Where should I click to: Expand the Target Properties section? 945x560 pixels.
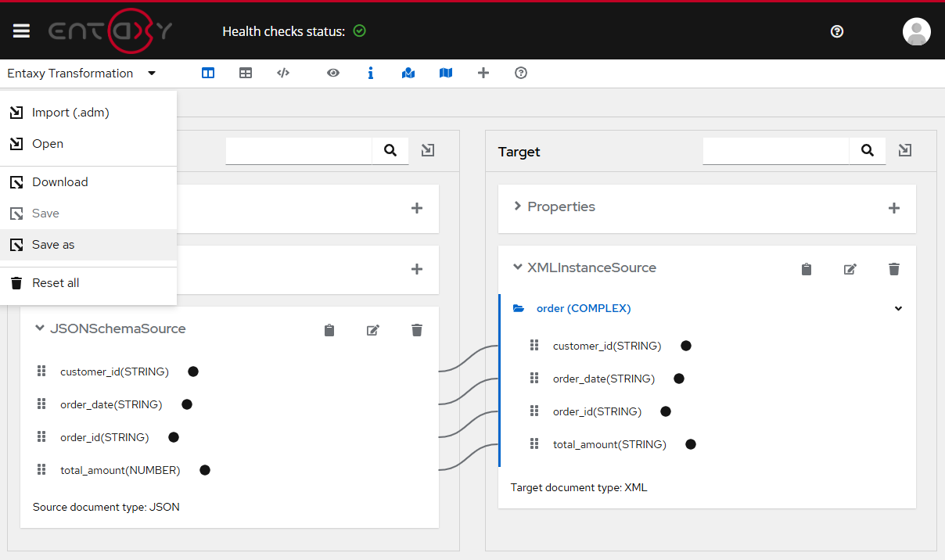517,206
